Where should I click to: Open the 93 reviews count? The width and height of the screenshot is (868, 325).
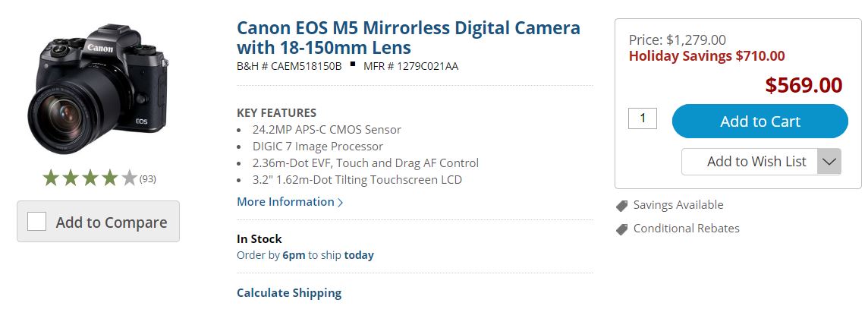tap(148, 179)
